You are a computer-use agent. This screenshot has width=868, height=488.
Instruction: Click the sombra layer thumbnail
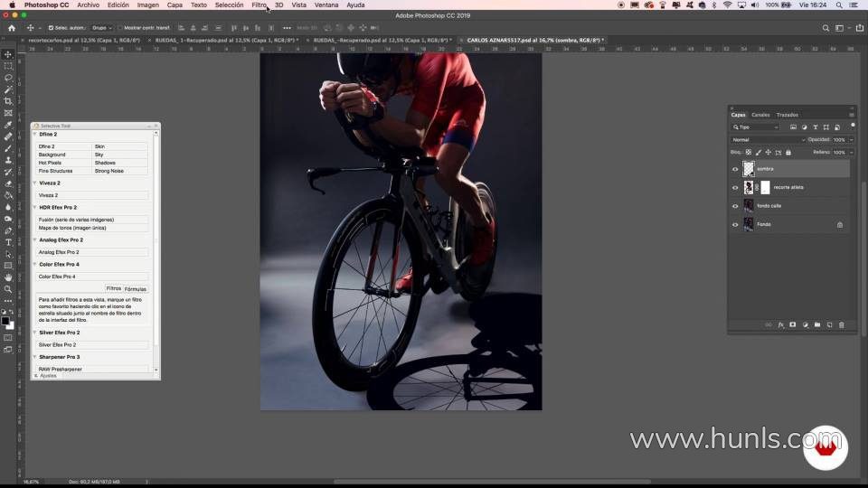point(749,169)
